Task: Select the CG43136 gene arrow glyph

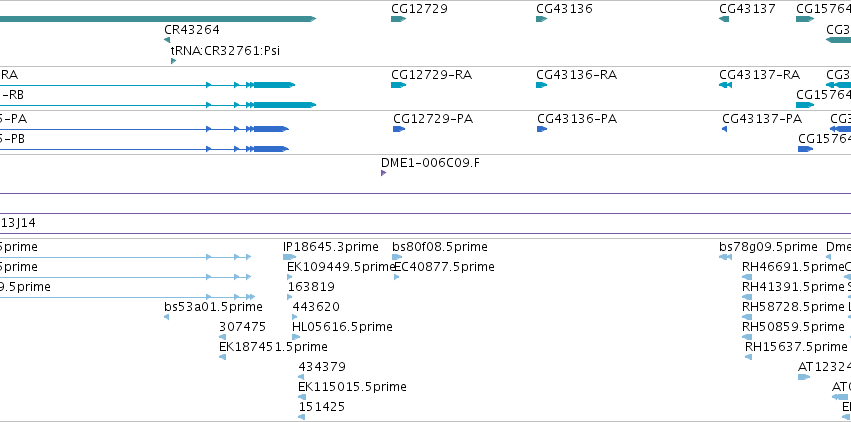Action: 542,19
